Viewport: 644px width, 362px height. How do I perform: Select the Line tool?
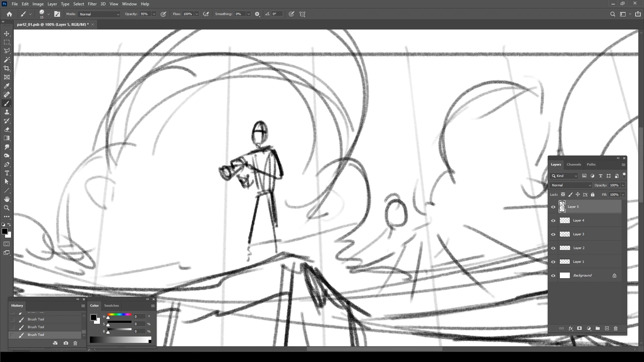coord(7,190)
